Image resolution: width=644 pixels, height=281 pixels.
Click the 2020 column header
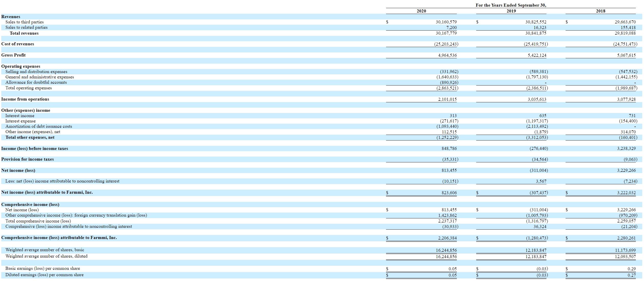[421, 11]
